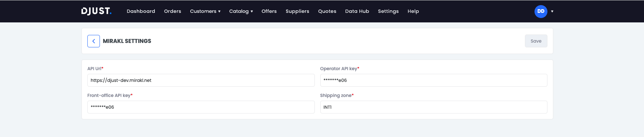The image size is (644, 137).
Task: Focus the API Url input field
Action: [201, 80]
